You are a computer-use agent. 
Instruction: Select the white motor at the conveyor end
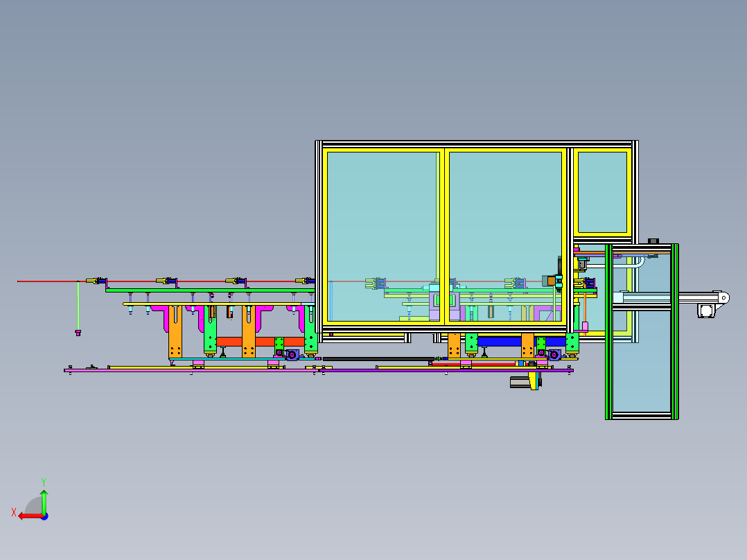[x=706, y=311]
